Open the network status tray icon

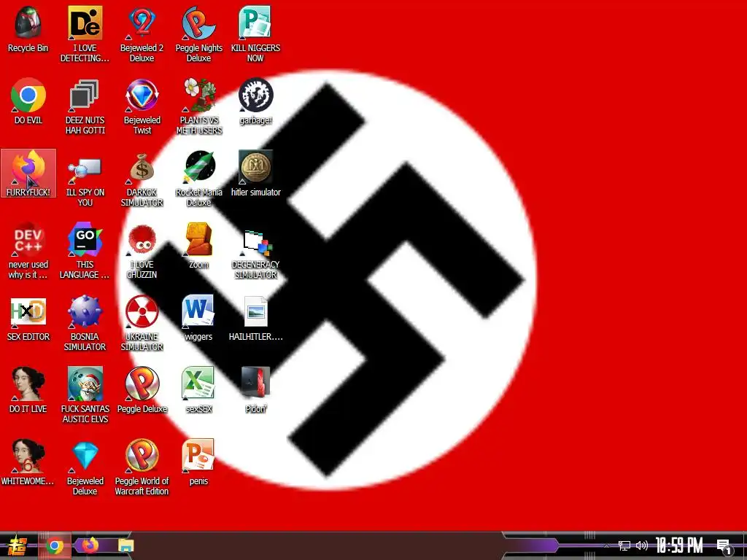(x=624, y=545)
